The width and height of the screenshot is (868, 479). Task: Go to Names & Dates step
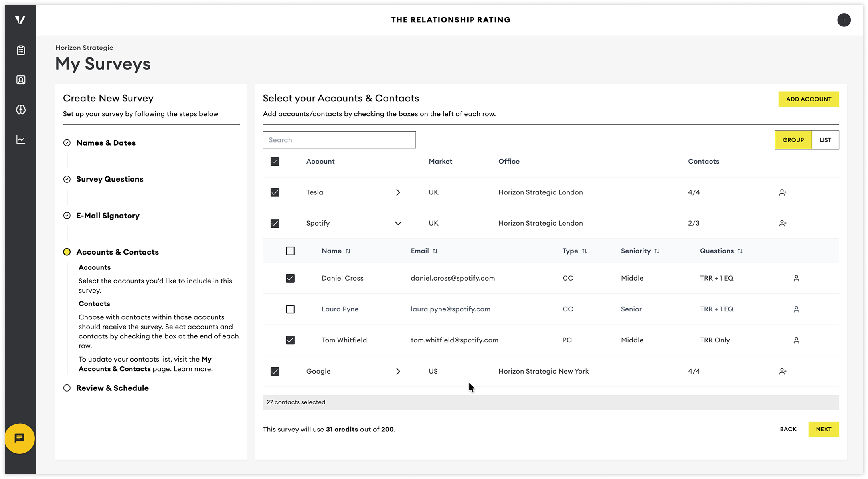106,143
